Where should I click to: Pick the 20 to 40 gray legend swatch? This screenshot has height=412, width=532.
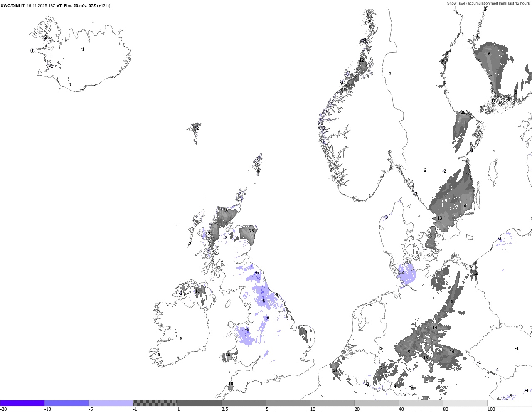click(377, 403)
